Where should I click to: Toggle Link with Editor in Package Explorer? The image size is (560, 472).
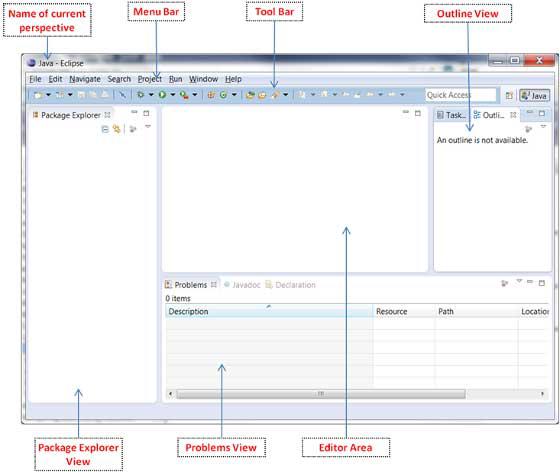click(x=116, y=129)
